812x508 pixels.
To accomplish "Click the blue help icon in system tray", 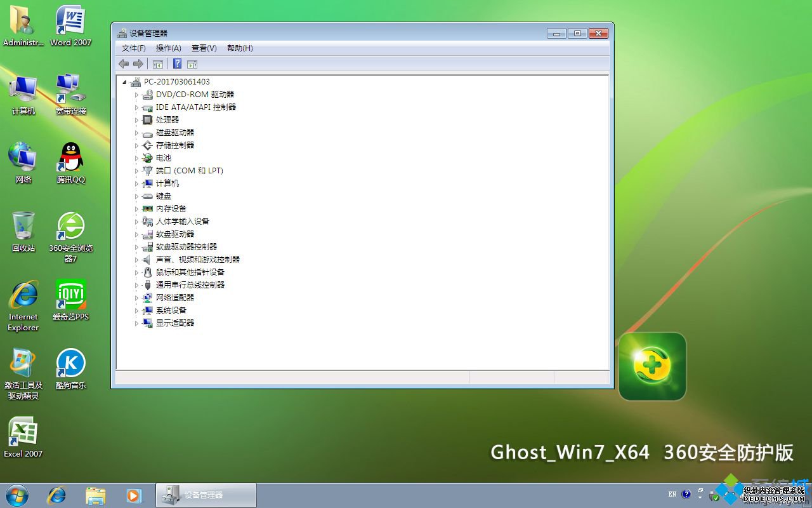I will (x=686, y=494).
